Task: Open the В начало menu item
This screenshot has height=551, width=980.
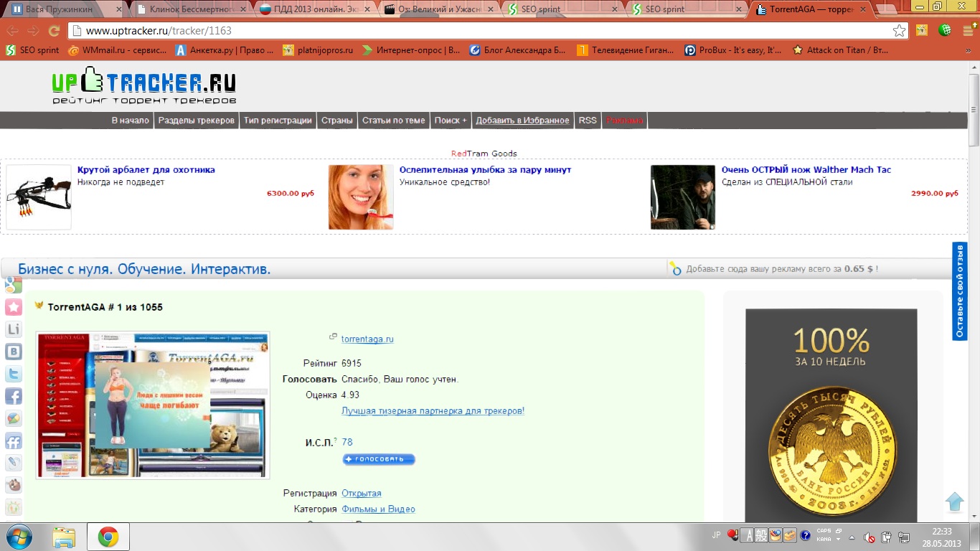Action: [131, 121]
